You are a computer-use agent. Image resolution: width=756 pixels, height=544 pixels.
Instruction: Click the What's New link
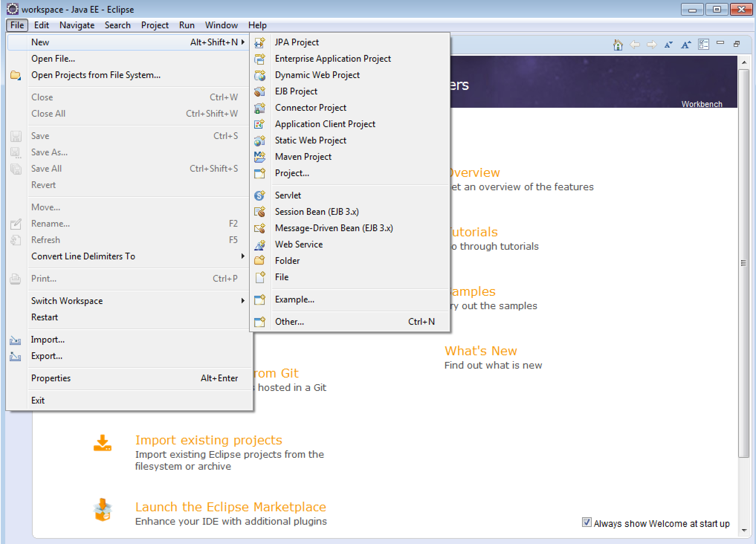(481, 350)
